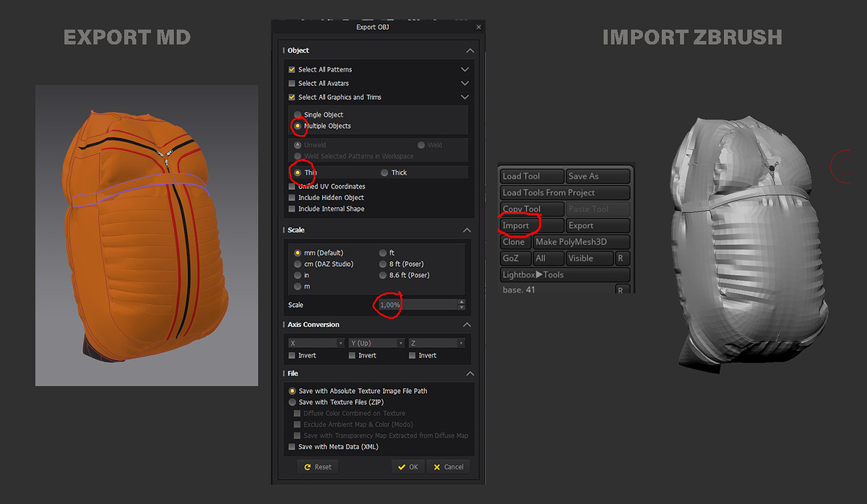Increase Scale with the up stepper arrow
This screenshot has width=867, height=504.
tap(462, 303)
